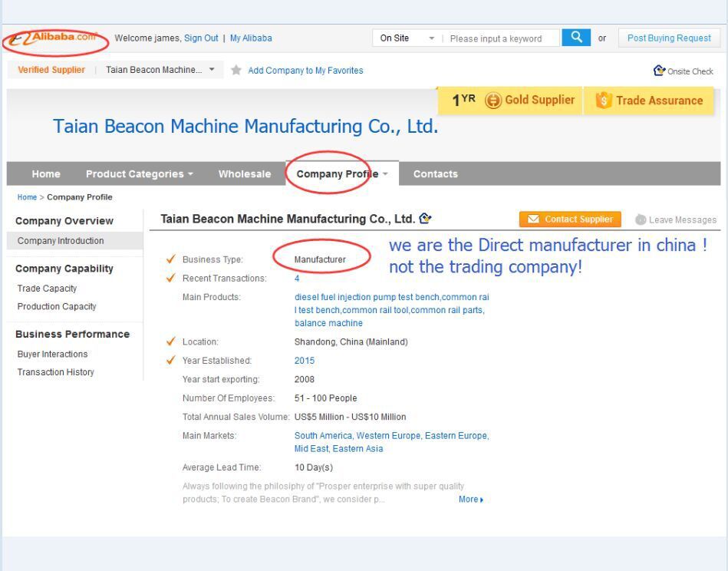Open the On Site search scope dropdown
Viewport: 728px width, 571px height.
[407, 38]
